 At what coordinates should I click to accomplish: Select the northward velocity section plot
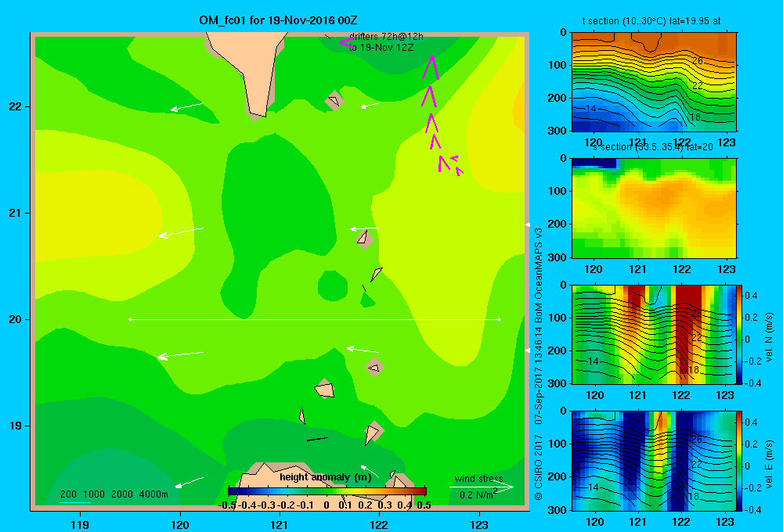(x=654, y=334)
